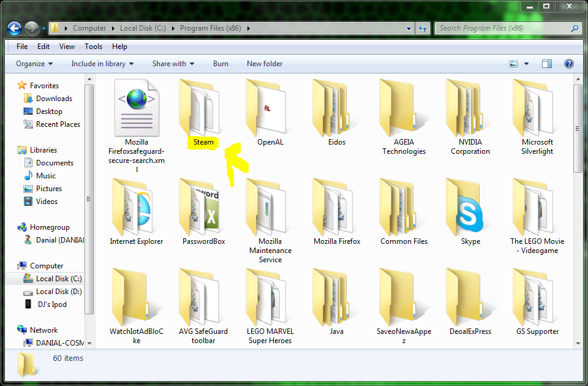
Task: Select the GS Supporter folder
Action: coord(537,301)
